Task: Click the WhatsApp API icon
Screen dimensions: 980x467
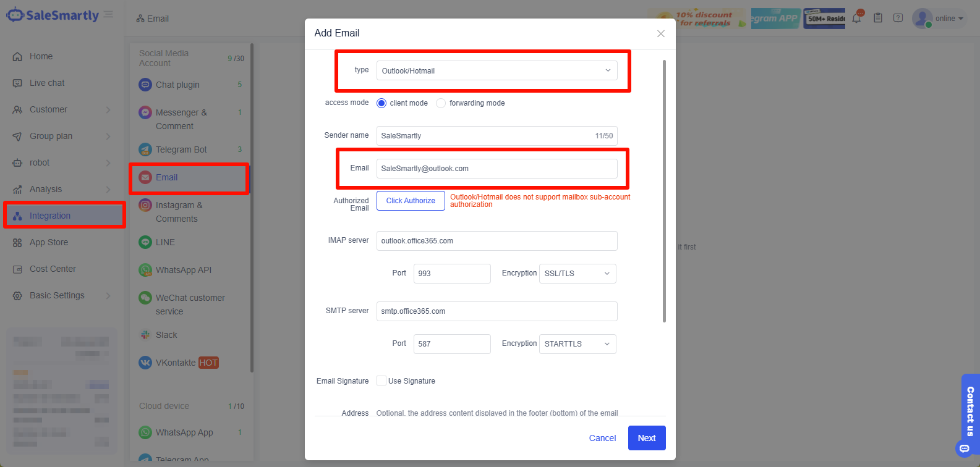Action: pyautogui.click(x=145, y=270)
